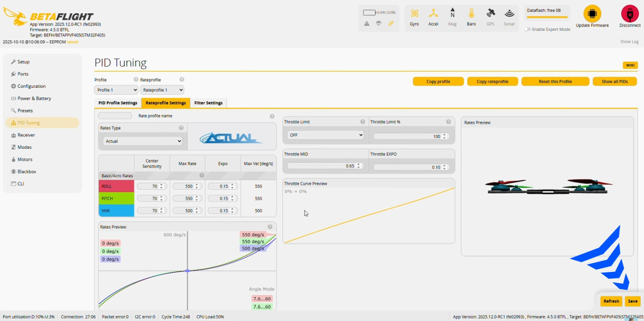
Task: Click the Accel sensor icon
Action: pos(433,13)
